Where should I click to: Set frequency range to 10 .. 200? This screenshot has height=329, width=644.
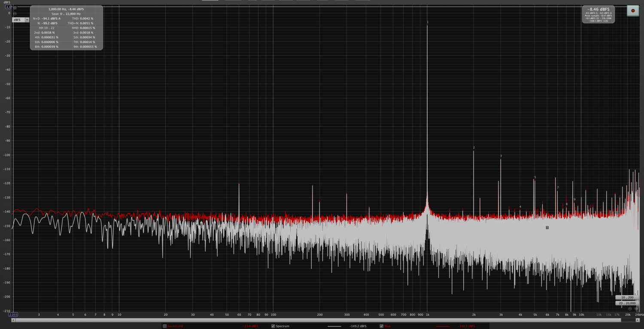click(627, 297)
